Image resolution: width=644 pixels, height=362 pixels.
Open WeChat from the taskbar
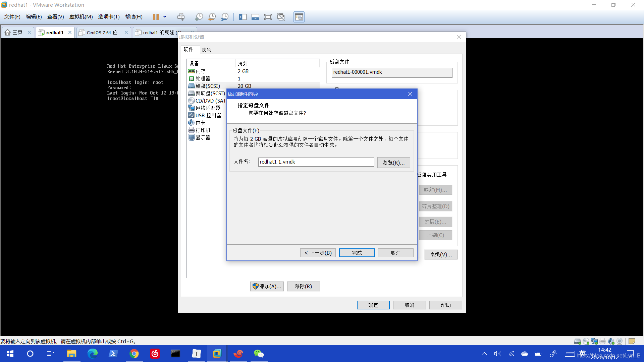tap(259, 354)
